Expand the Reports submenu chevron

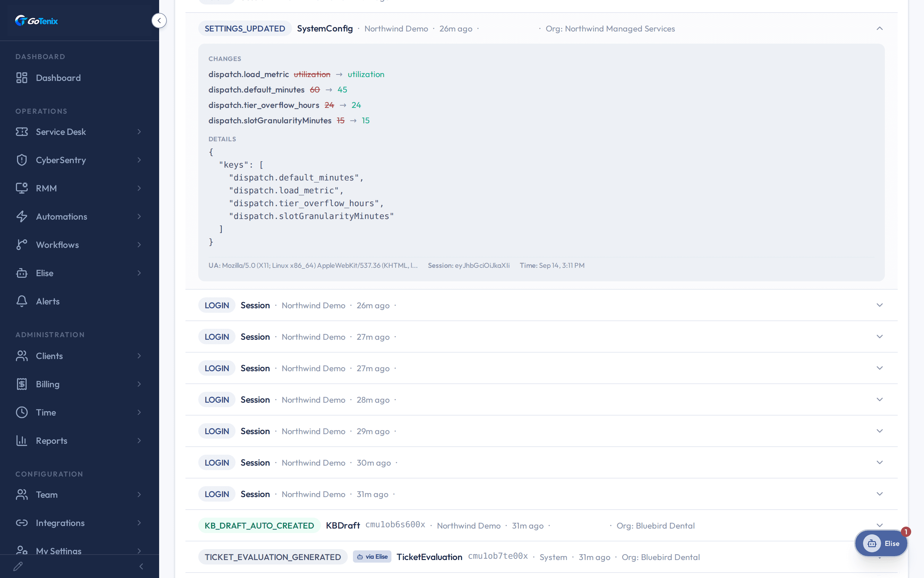click(139, 441)
